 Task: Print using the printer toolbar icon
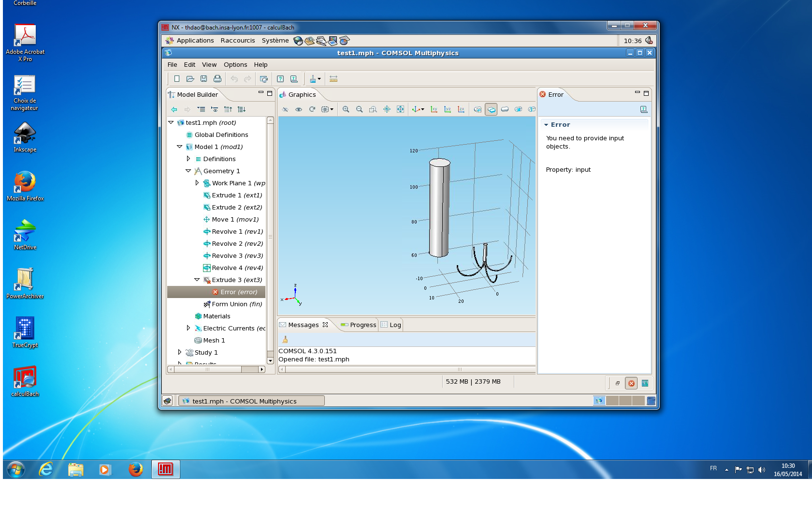(x=217, y=79)
